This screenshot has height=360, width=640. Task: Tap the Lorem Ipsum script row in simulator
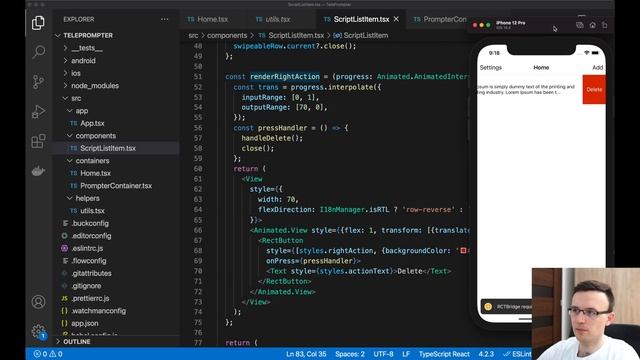tap(530, 89)
